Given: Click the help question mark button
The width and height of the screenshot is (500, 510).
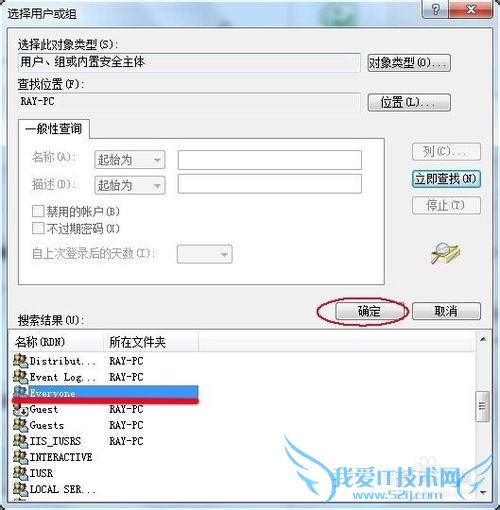Looking at the screenshot, I should (435, 9).
